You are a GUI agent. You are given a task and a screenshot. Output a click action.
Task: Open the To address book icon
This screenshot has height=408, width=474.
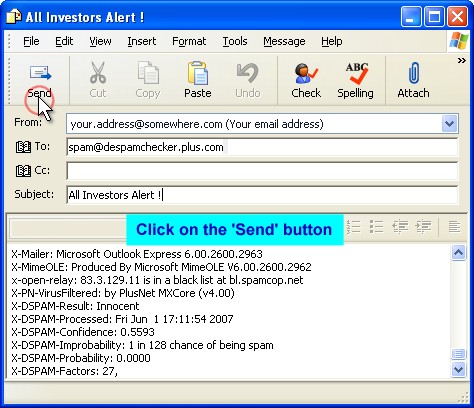click(x=23, y=147)
